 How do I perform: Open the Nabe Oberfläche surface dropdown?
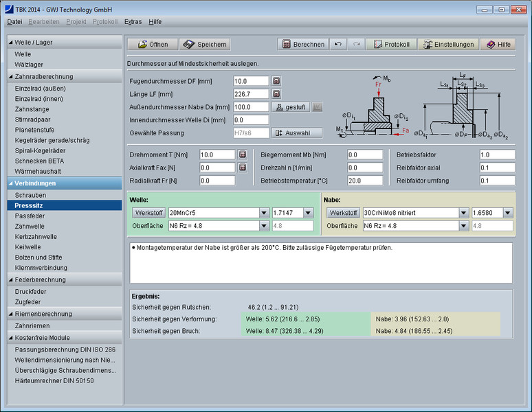[x=463, y=225]
